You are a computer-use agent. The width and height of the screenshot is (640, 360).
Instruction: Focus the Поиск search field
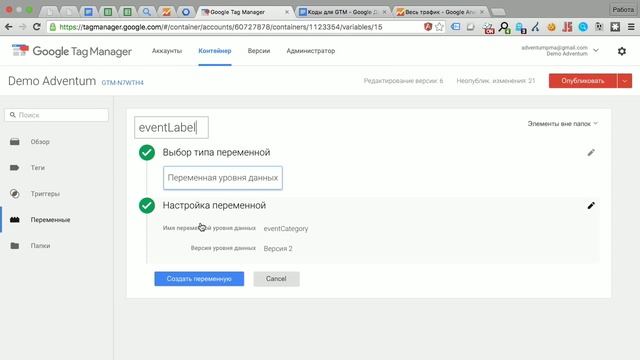[57, 115]
